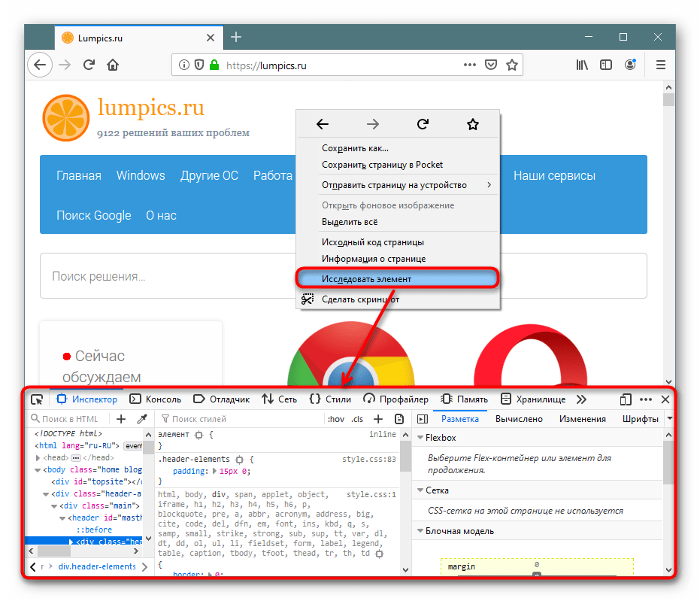This screenshot has width=700, height=601.
Task: Bookmark page with address bar star icon
Action: click(x=512, y=65)
